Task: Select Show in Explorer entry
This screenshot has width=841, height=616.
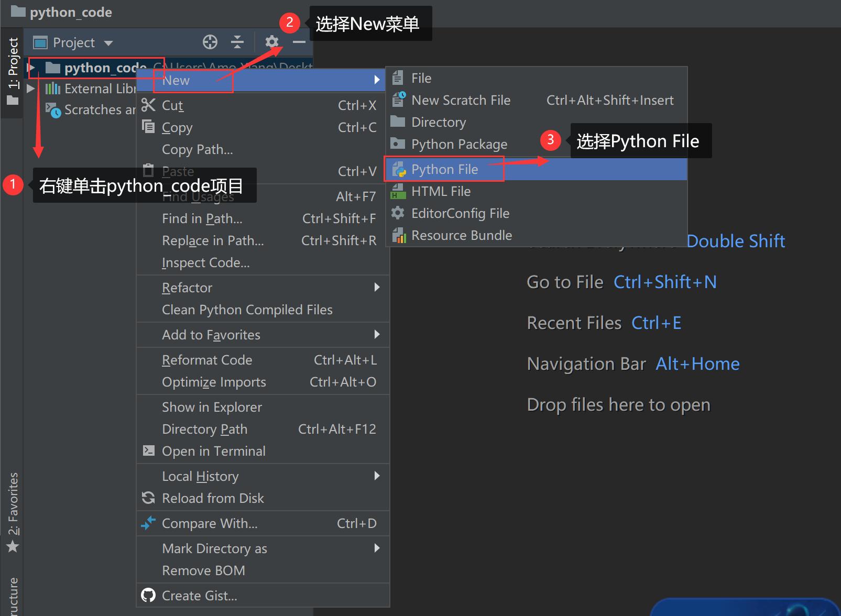Action: pos(263,407)
